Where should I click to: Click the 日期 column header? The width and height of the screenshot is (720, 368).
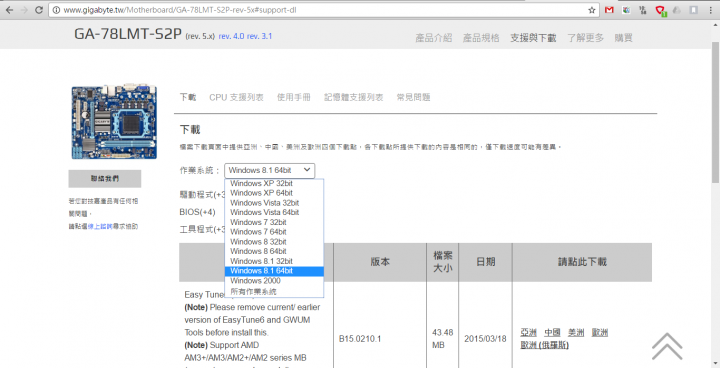pyautogui.click(x=485, y=262)
